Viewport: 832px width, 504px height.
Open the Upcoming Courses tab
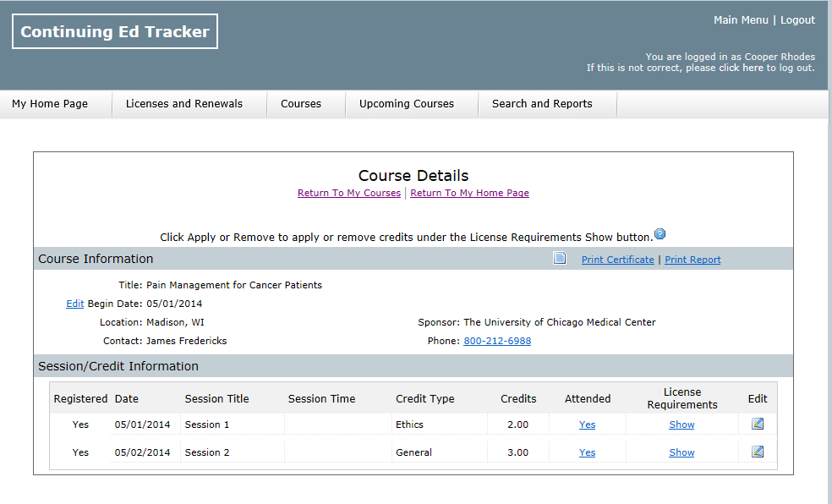(407, 104)
